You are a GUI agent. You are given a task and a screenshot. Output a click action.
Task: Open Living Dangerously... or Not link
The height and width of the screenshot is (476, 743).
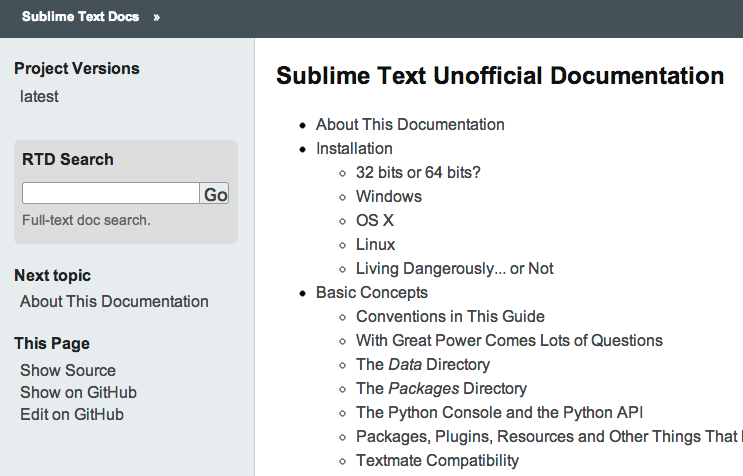(454, 269)
